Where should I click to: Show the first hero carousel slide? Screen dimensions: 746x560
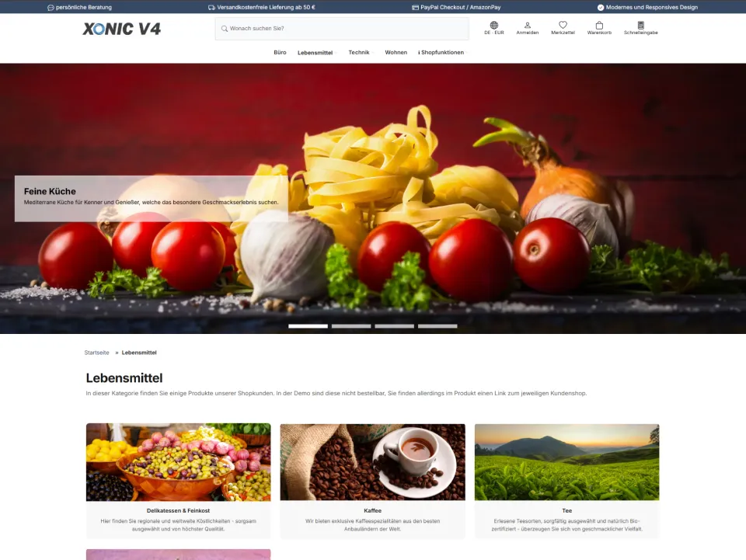[x=308, y=326]
